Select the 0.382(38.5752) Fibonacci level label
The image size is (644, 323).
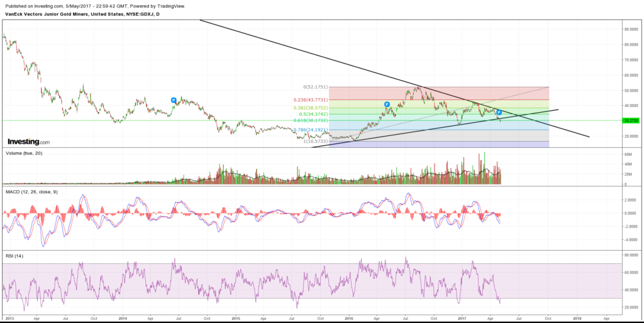click(311, 108)
